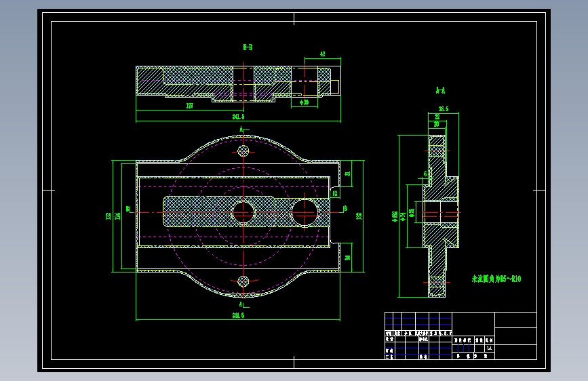The width and height of the screenshot is (588, 381).
Task: Click the 127 dimension text
Action: tap(190, 106)
